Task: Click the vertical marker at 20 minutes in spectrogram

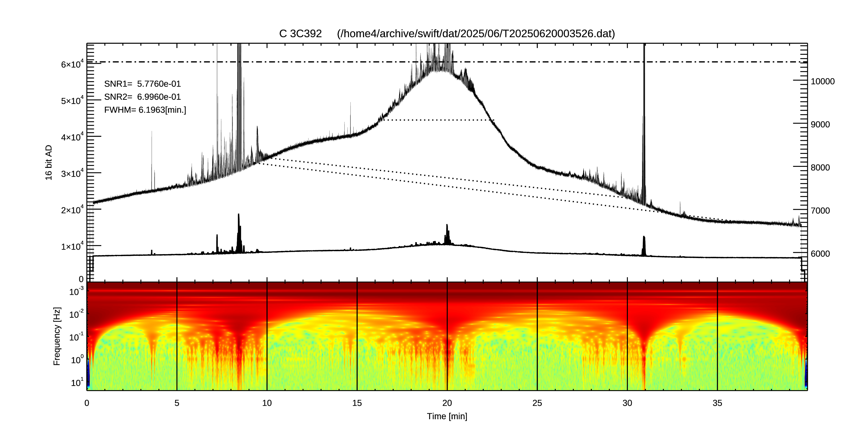Action: point(447,336)
